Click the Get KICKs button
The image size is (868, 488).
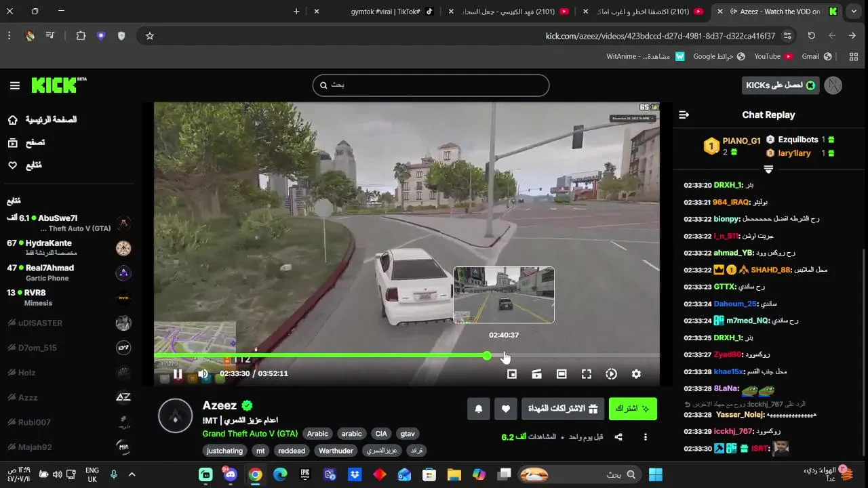coord(781,85)
